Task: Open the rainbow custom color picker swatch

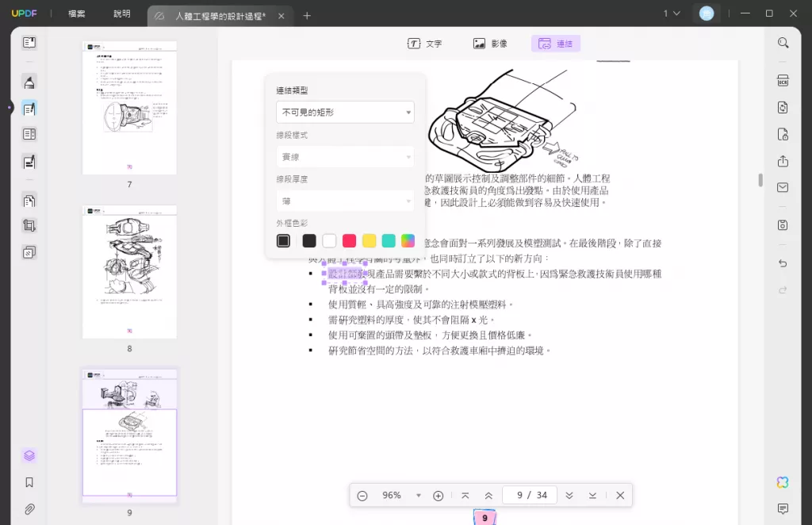Action: (x=408, y=241)
